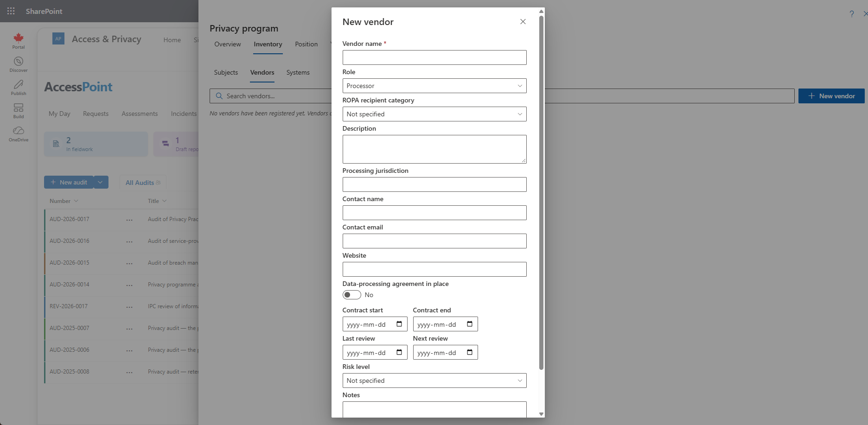Focus the Vendor name field
868x425 pixels.
pos(434,57)
